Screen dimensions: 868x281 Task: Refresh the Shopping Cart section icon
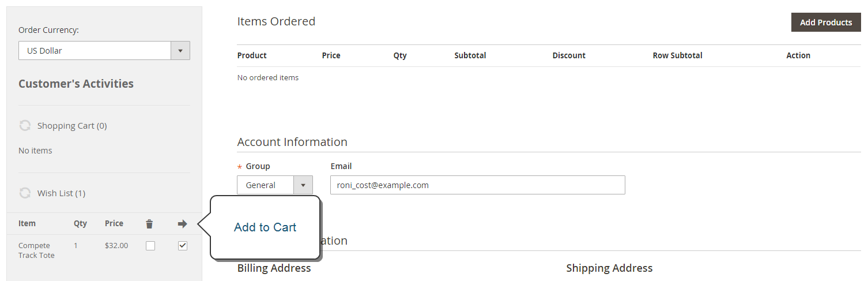pos(25,125)
